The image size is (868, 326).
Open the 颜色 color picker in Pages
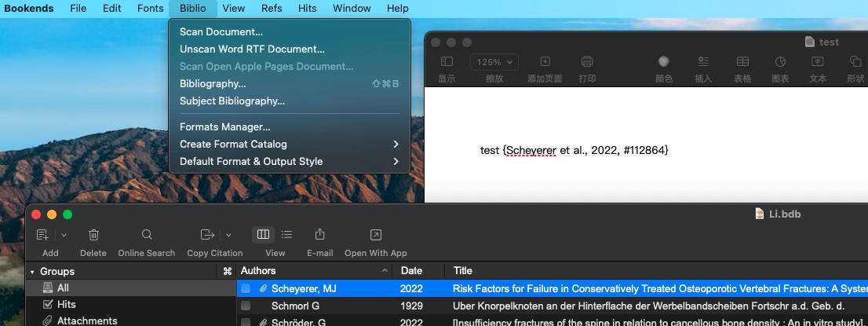(664, 61)
